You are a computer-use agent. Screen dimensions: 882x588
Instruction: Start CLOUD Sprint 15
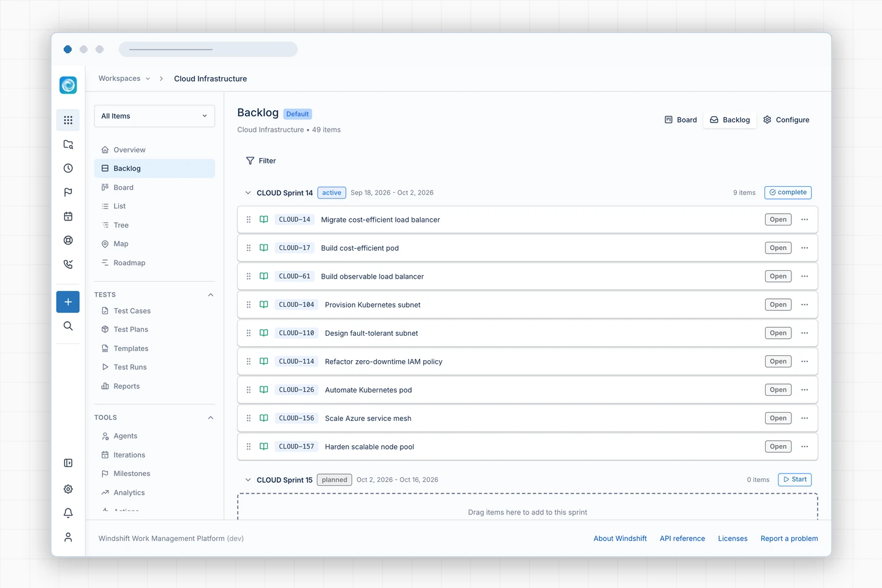point(794,480)
